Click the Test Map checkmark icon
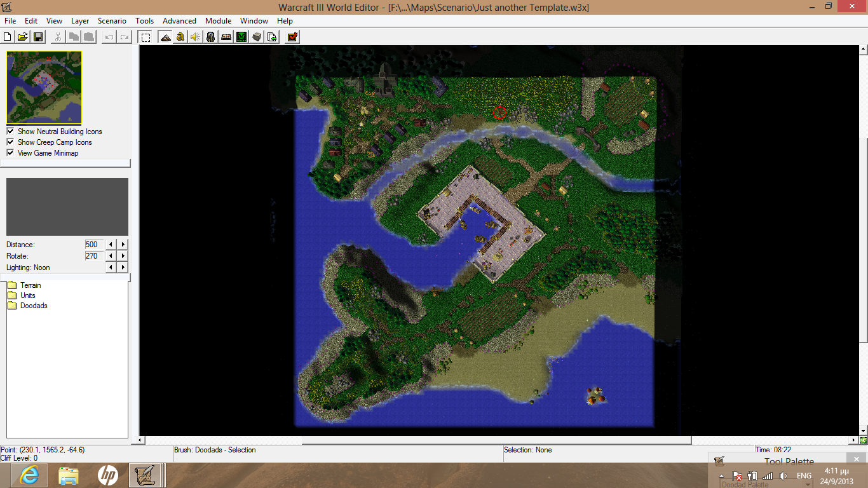 (x=292, y=37)
